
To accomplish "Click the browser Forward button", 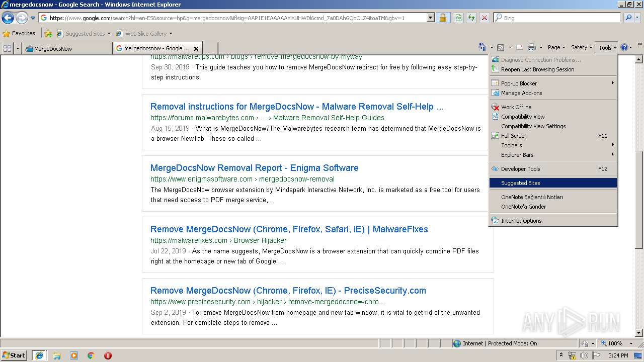I will (22, 18).
